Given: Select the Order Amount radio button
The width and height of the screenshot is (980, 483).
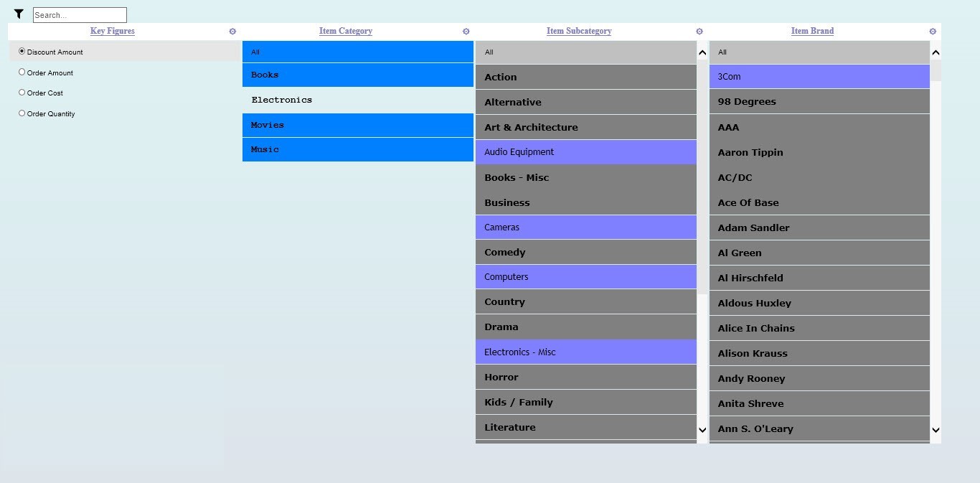Looking at the screenshot, I should (22, 72).
